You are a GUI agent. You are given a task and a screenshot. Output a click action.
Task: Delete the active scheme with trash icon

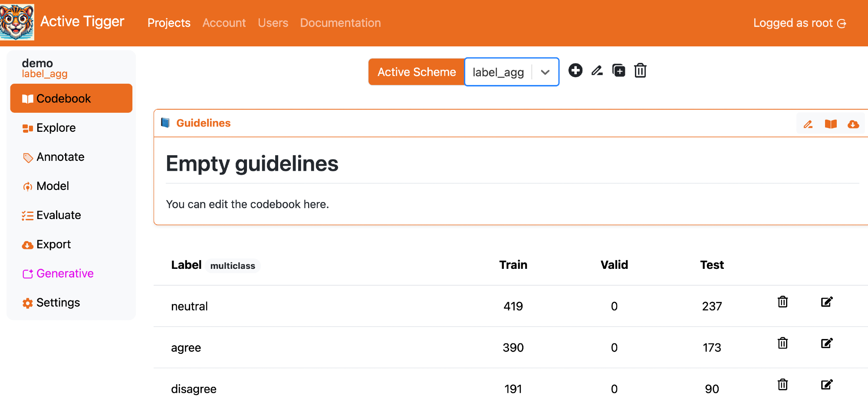[x=640, y=70]
